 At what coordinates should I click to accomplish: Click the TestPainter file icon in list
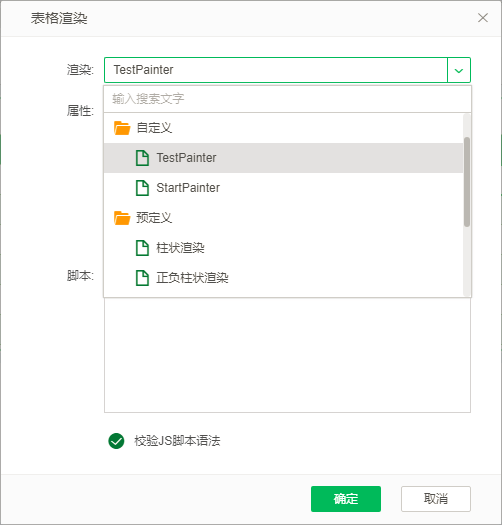(142, 158)
